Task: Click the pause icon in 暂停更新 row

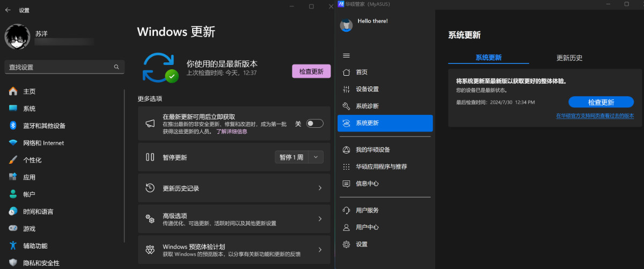Action: click(x=150, y=157)
